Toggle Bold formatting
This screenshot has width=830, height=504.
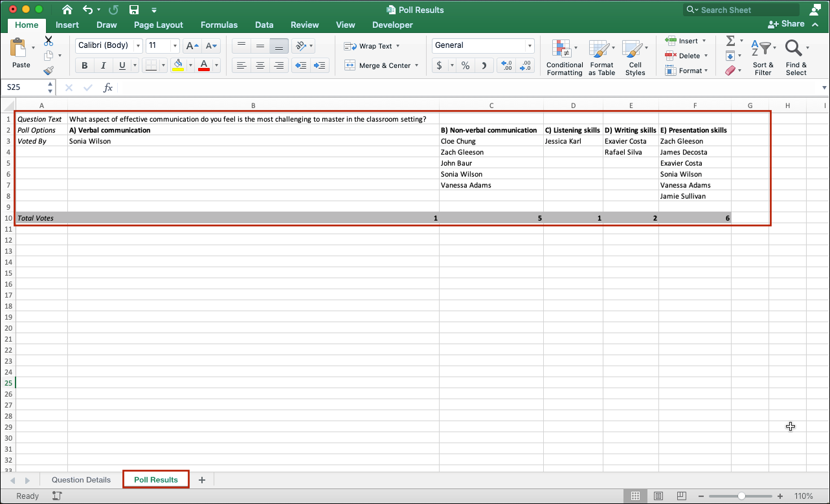coord(84,65)
